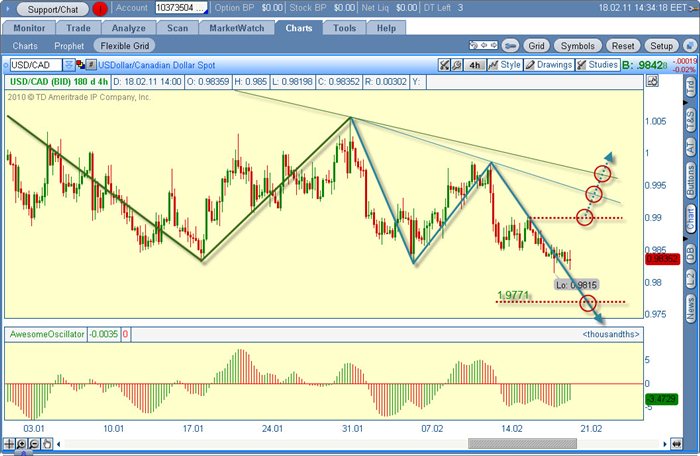The width and height of the screenshot is (700, 456).
Task: Click the horizontal chart scrollbar thumb
Action: point(522,443)
